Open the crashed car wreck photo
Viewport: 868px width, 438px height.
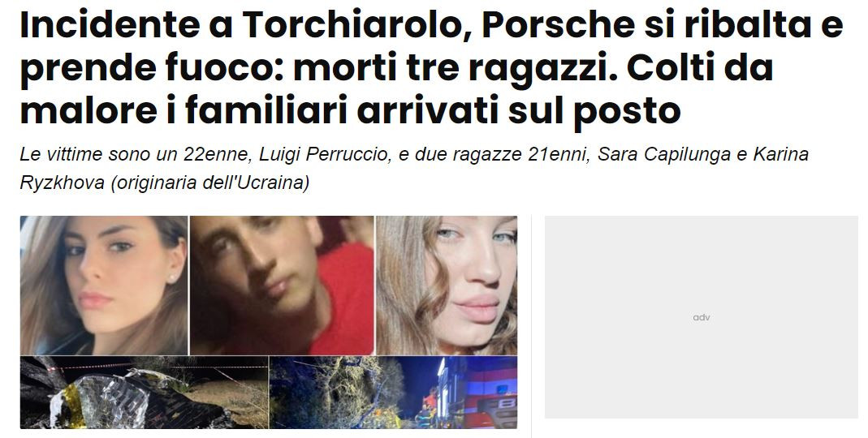point(144,393)
